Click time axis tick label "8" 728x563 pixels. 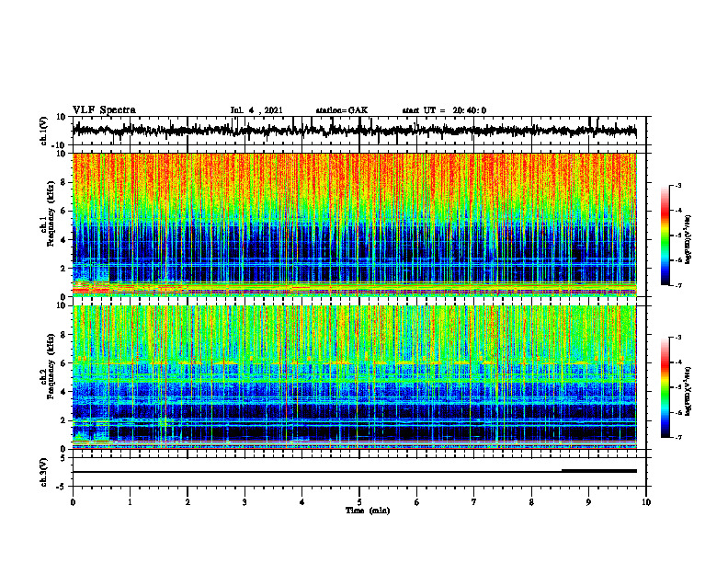pos(531,502)
